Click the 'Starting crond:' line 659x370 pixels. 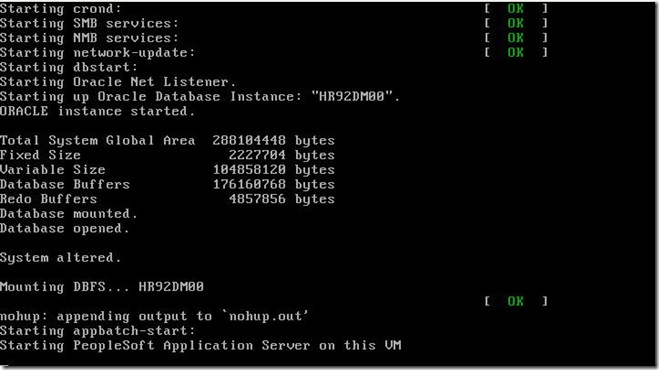coord(61,9)
